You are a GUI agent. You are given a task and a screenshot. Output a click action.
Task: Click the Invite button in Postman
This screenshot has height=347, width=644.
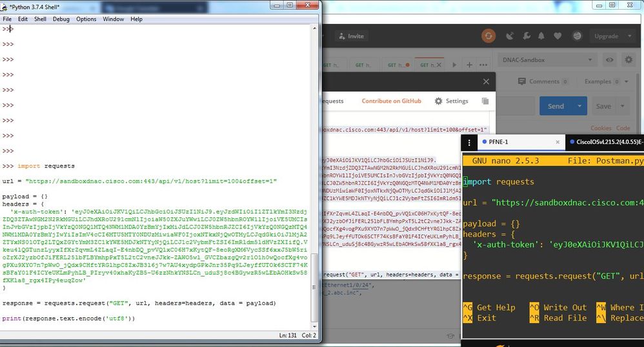point(352,36)
